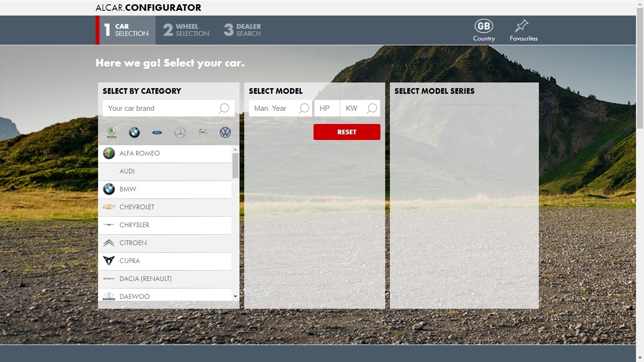Select the Skoda quick brand logo
The image size is (644, 362).
tap(111, 132)
